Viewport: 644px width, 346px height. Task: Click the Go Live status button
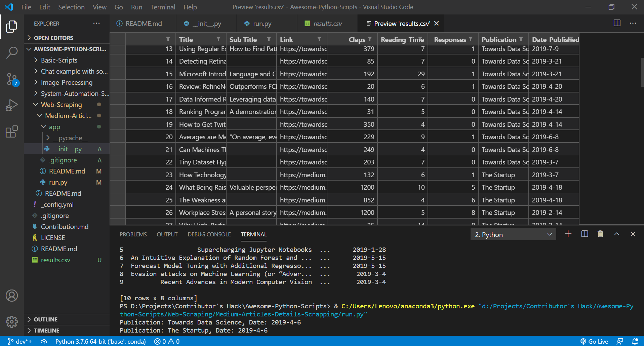pyautogui.click(x=594, y=341)
